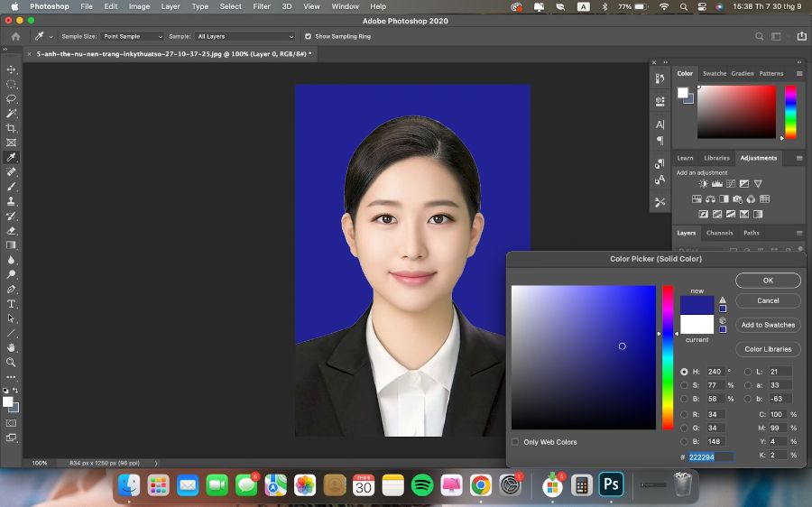Image resolution: width=812 pixels, height=507 pixels.
Task: Select the H hue radio button
Action: tap(684, 372)
